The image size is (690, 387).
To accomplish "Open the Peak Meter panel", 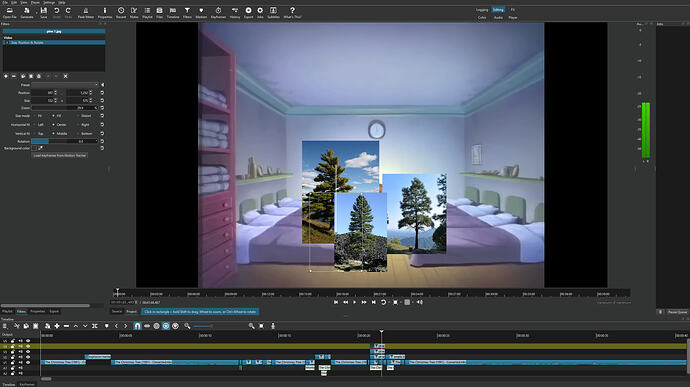I will 86,12.
